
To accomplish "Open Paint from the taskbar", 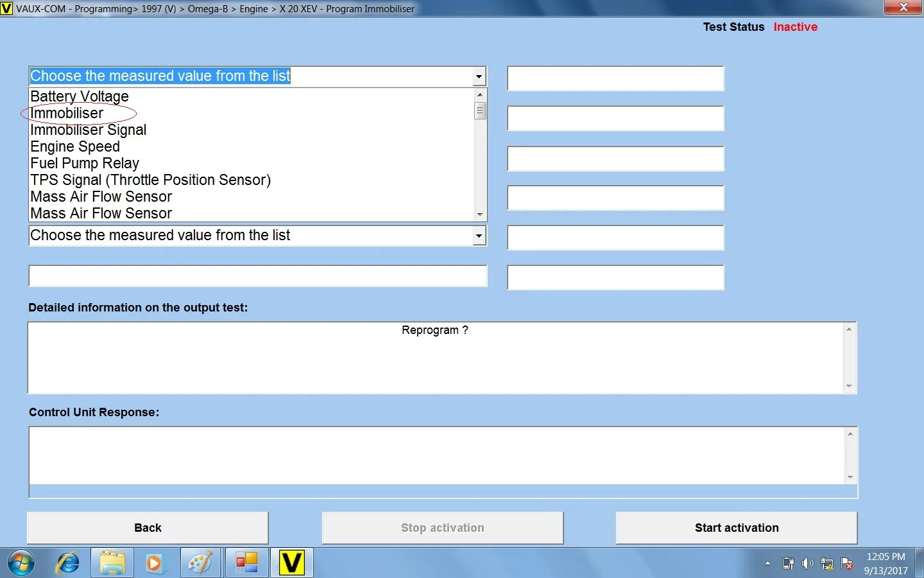I will click(200, 563).
